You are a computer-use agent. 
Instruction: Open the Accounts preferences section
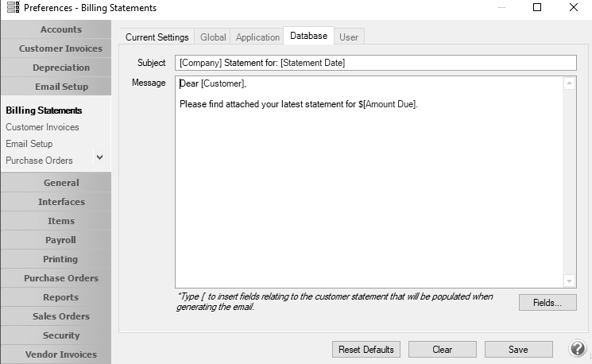pos(60,29)
